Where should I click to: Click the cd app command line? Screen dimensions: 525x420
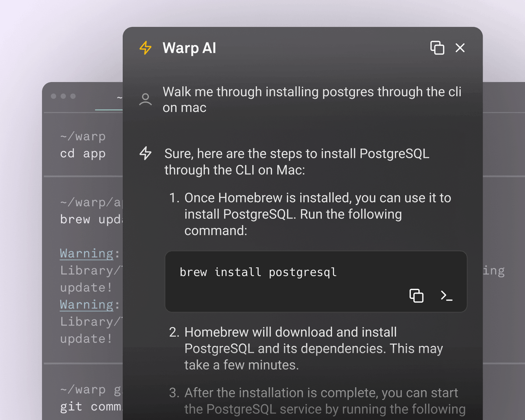point(82,154)
